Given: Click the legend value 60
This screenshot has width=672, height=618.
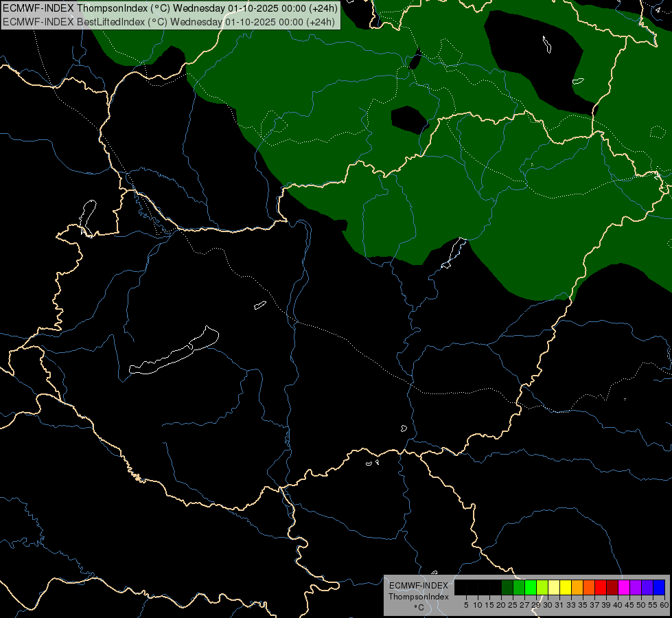Looking at the screenshot, I should pyautogui.click(x=664, y=605).
